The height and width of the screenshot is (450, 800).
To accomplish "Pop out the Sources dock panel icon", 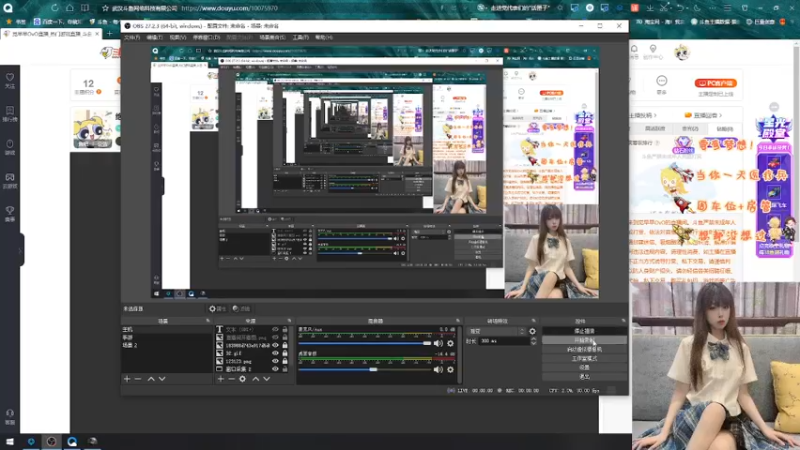I will pos(289,321).
